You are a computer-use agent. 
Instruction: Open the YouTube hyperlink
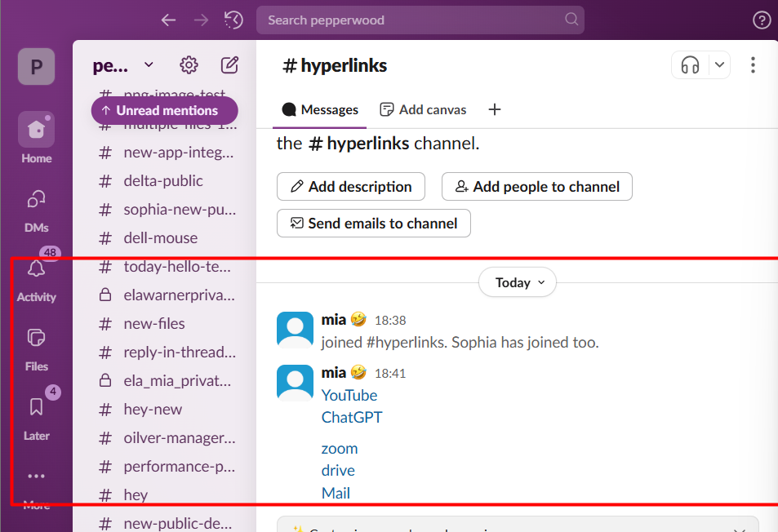click(x=349, y=395)
